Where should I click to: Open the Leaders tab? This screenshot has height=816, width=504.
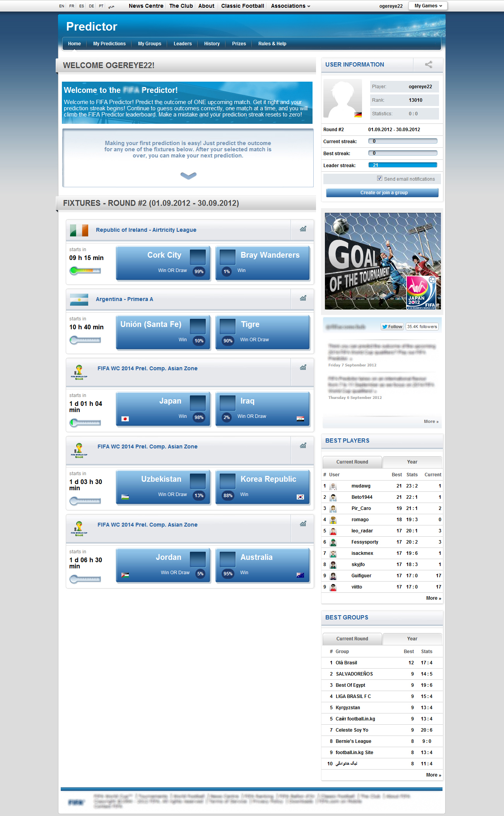(x=183, y=44)
